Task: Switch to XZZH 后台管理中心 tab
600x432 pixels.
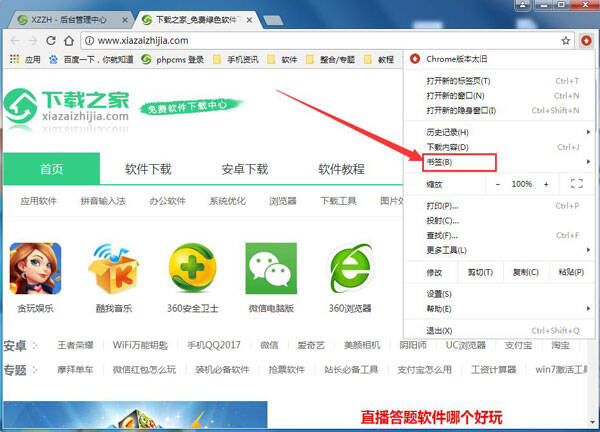Action: (69, 20)
